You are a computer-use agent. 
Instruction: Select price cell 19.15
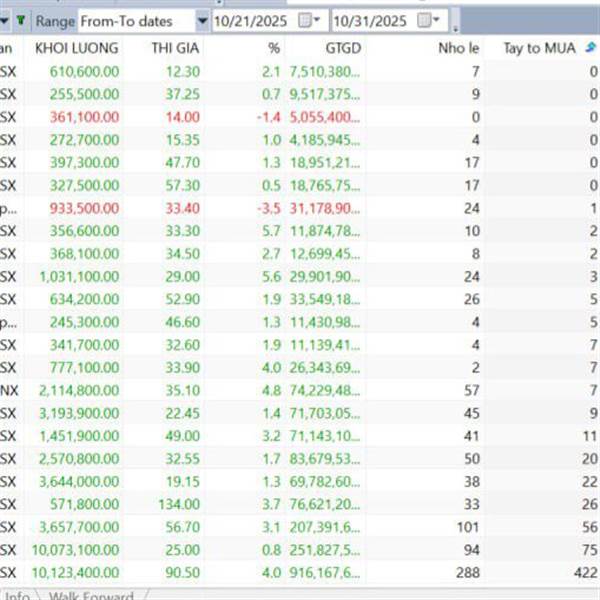coord(183,481)
